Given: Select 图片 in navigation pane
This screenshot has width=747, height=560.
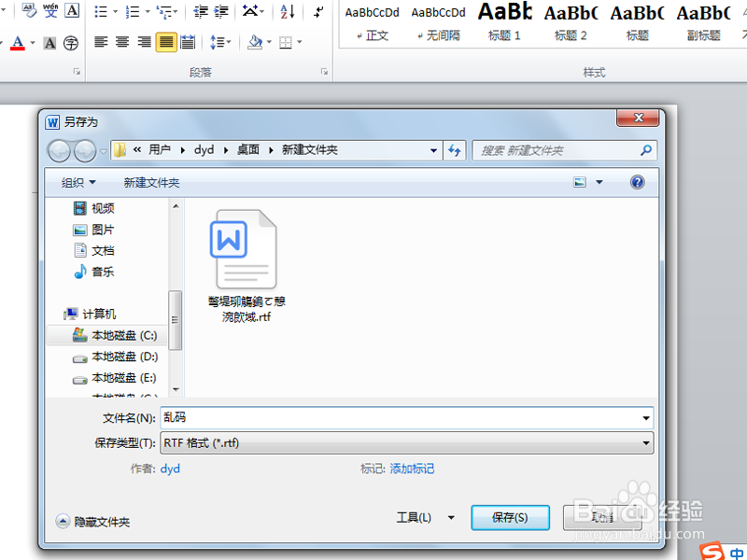Looking at the screenshot, I should click(94, 230).
